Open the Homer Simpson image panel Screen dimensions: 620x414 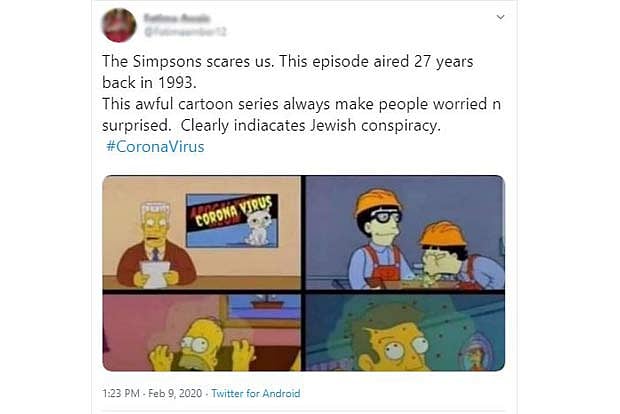point(202,333)
